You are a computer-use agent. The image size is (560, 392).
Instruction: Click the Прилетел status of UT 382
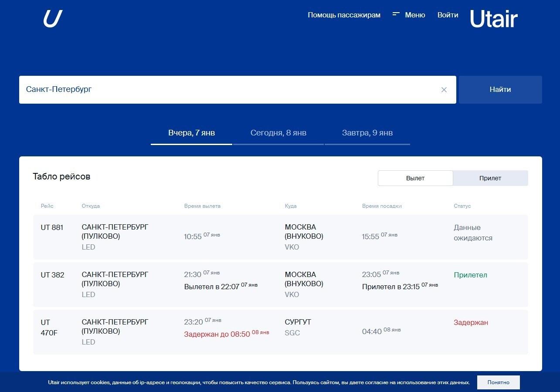(470, 275)
